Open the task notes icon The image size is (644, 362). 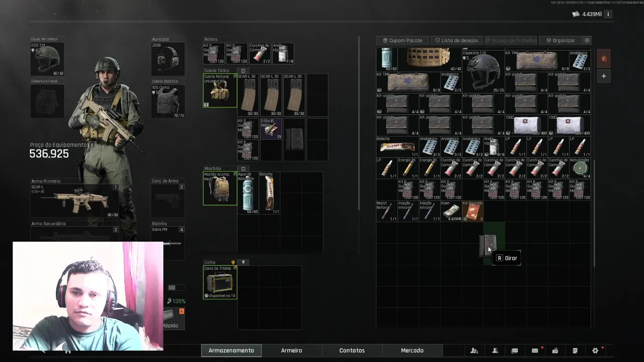tap(575, 350)
